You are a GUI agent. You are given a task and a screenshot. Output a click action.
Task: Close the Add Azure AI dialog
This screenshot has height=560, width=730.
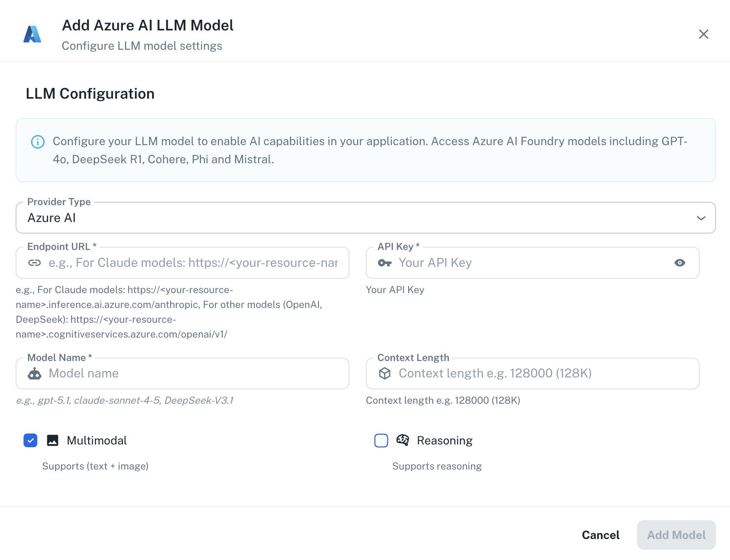tap(704, 34)
